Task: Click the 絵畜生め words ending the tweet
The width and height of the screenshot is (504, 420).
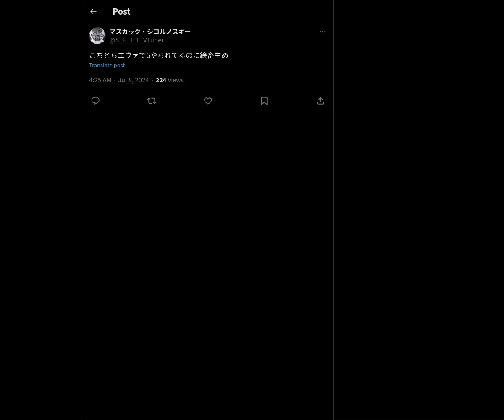Action: [x=214, y=55]
